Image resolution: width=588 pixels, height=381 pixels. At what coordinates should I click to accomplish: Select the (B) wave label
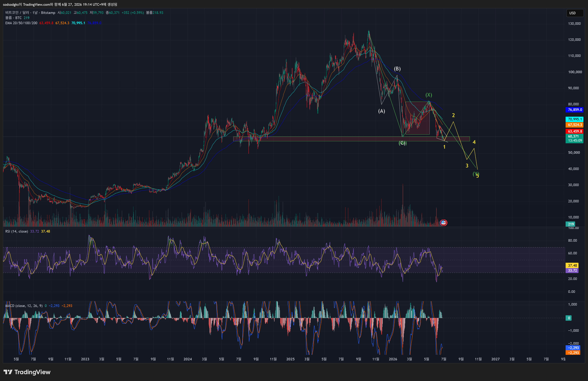pos(397,69)
